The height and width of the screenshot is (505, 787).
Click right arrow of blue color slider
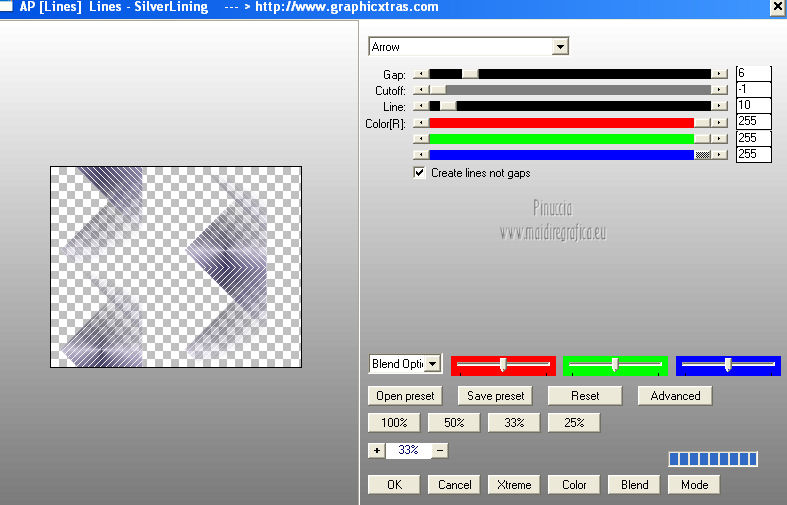tap(719, 155)
